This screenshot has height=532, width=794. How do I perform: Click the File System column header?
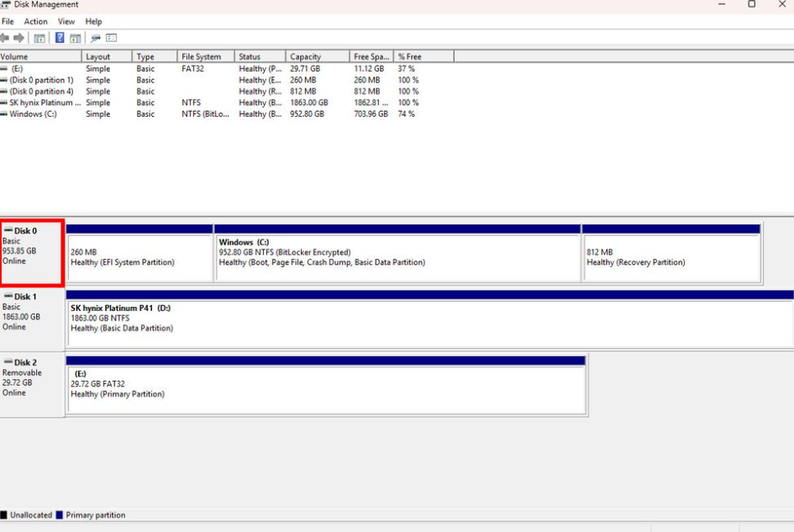[x=202, y=56]
